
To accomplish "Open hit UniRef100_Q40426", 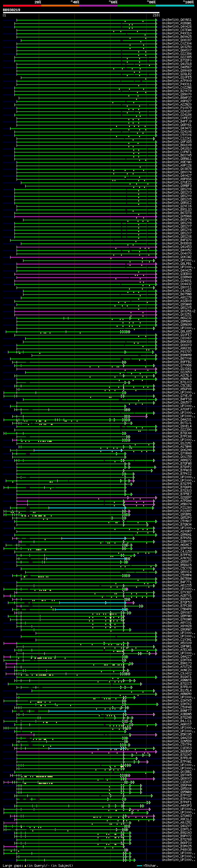I will click(x=176, y=26).
